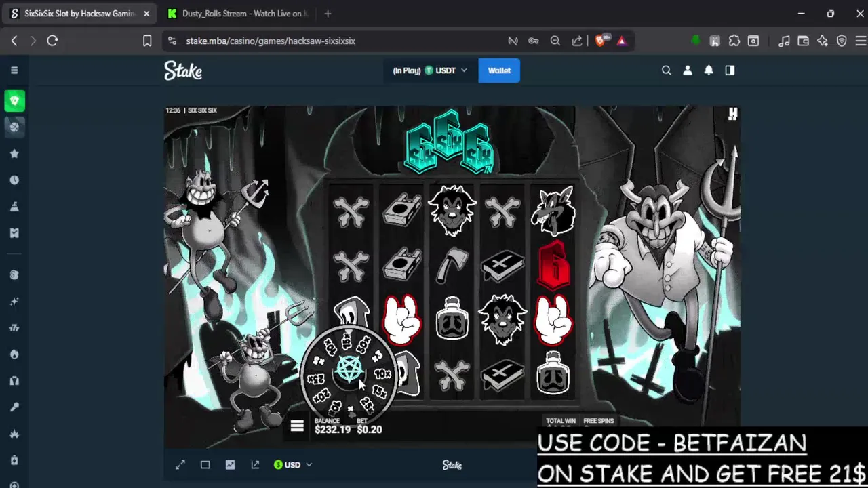The width and height of the screenshot is (868, 488).
Task: View site information icon in address bar
Action: (x=172, y=41)
